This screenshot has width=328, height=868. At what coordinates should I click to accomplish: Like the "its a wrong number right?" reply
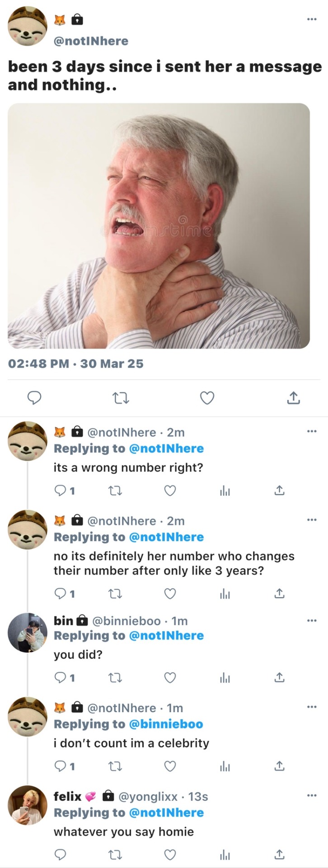(x=170, y=491)
